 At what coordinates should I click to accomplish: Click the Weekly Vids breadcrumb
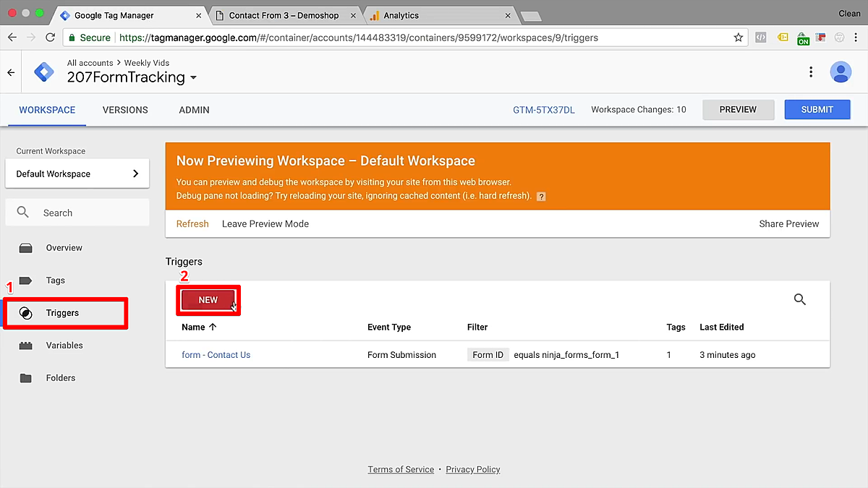tap(147, 63)
